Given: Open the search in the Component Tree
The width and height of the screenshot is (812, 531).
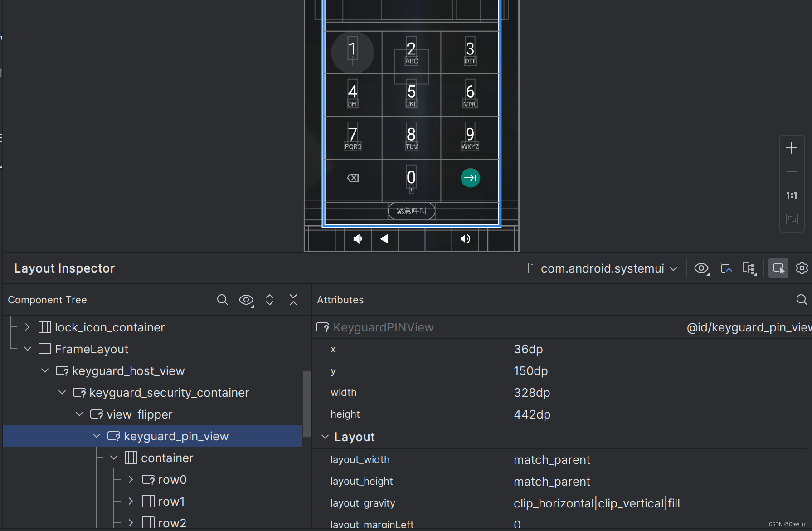Looking at the screenshot, I should click(x=222, y=300).
